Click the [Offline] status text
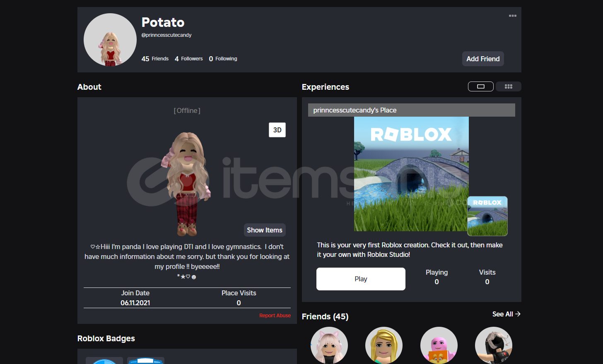Image resolution: width=603 pixels, height=364 pixels. [187, 110]
